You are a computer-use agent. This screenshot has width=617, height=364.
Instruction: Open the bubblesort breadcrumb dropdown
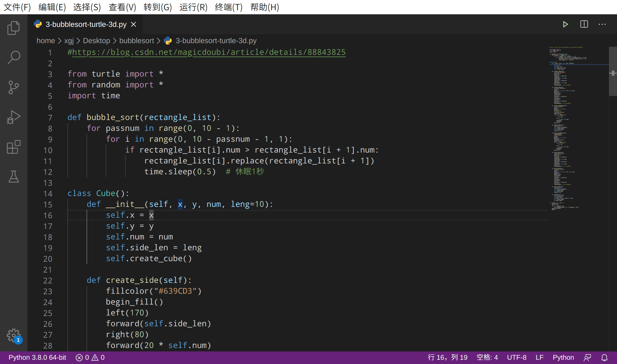click(137, 41)
